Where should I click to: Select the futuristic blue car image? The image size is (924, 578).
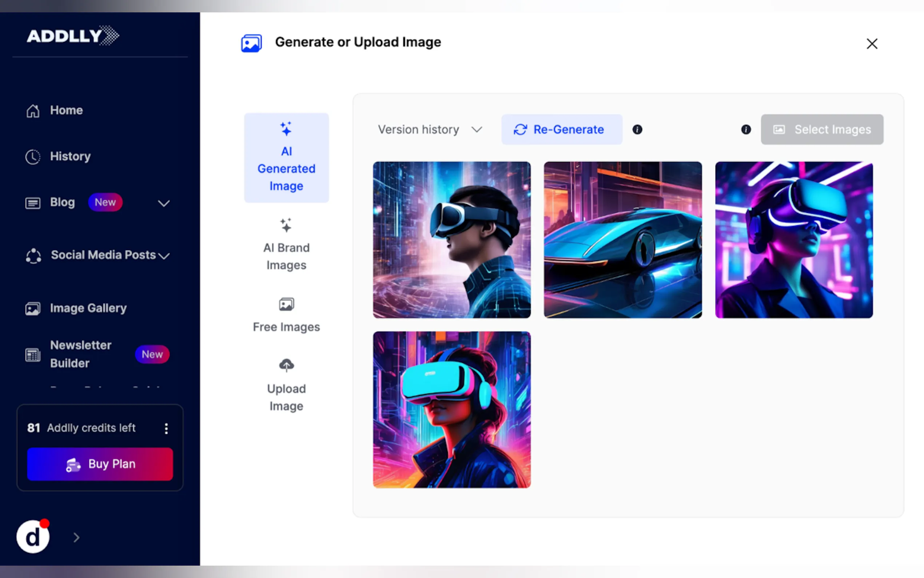pos(623,240)
